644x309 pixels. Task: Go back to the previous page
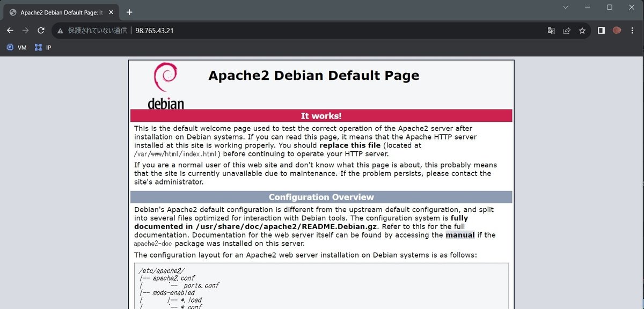click(x=10, y=31)
